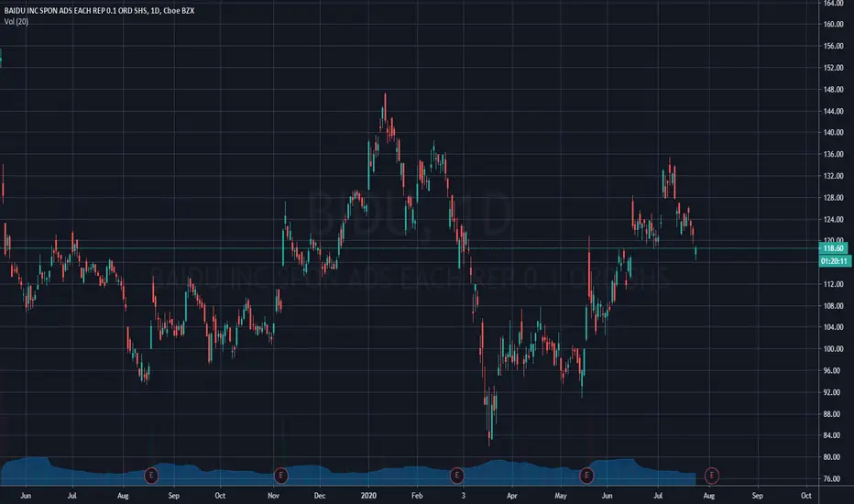Select the 80.00 price axis label
Screen dimensions: 854x504
[833, 457]
